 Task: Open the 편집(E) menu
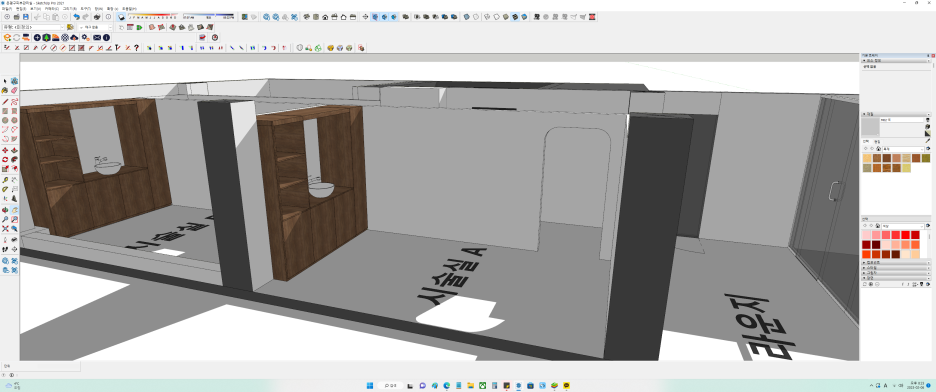coord(21,8)
